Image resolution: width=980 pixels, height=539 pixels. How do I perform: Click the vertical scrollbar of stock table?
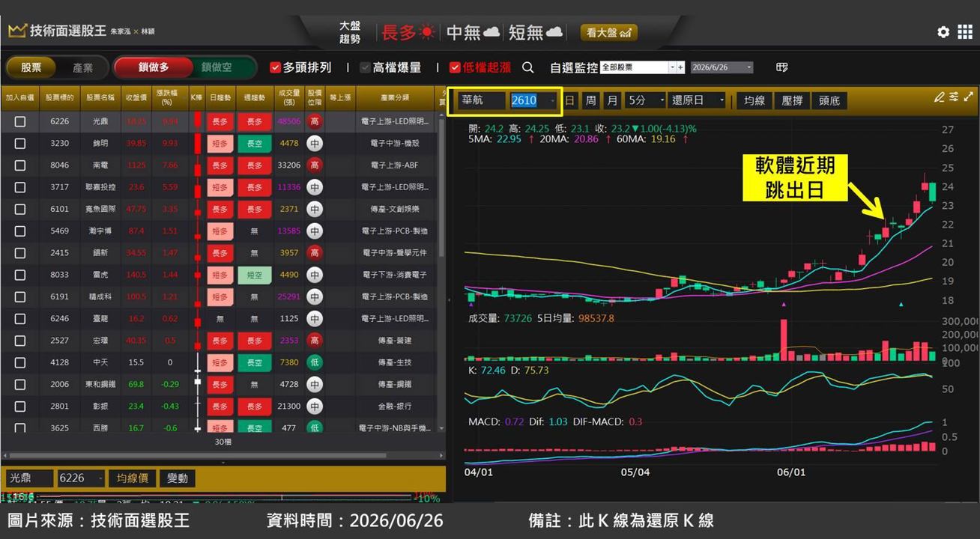[441, 187]
